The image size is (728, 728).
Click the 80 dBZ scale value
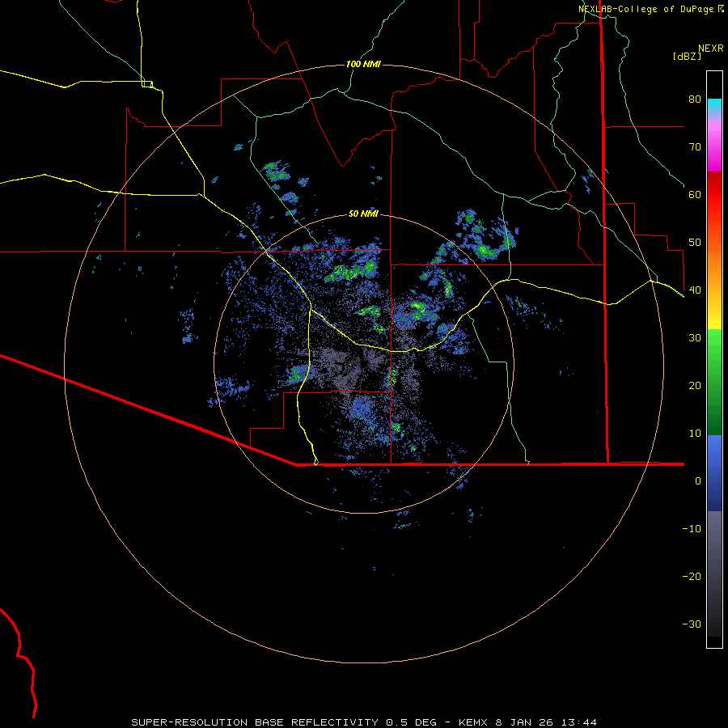tap(695, 99)
